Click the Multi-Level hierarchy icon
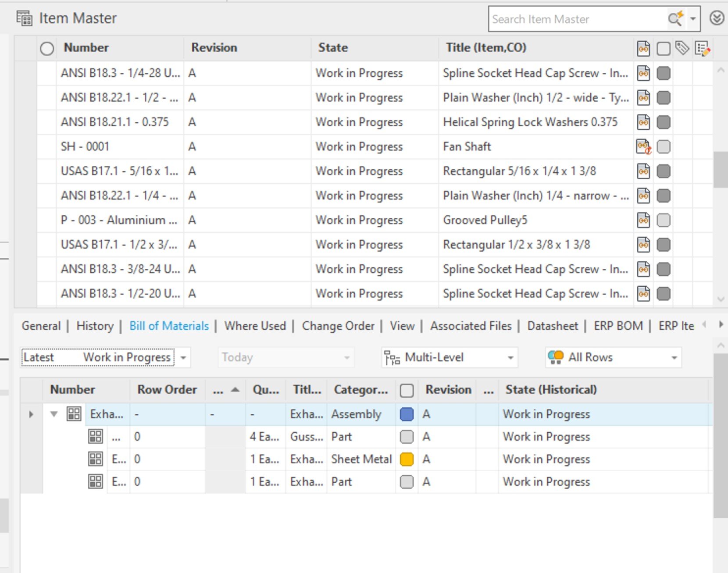 392,358
